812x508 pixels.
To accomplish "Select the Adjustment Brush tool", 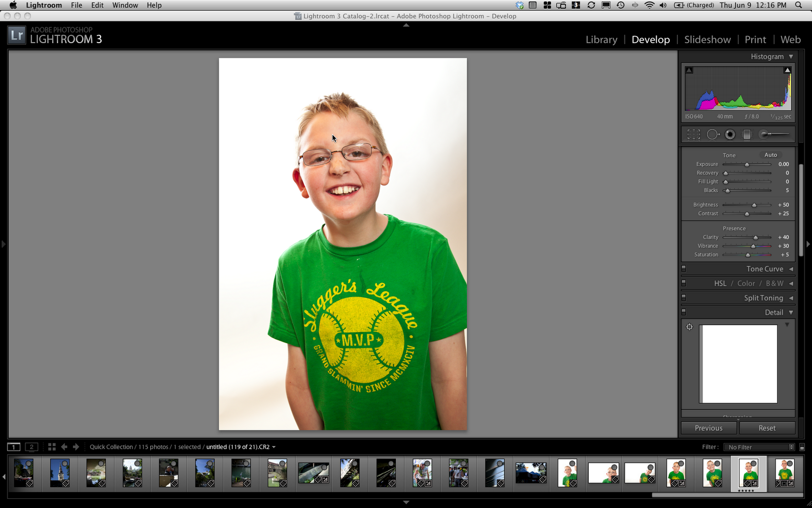I will tap(774, 134).
